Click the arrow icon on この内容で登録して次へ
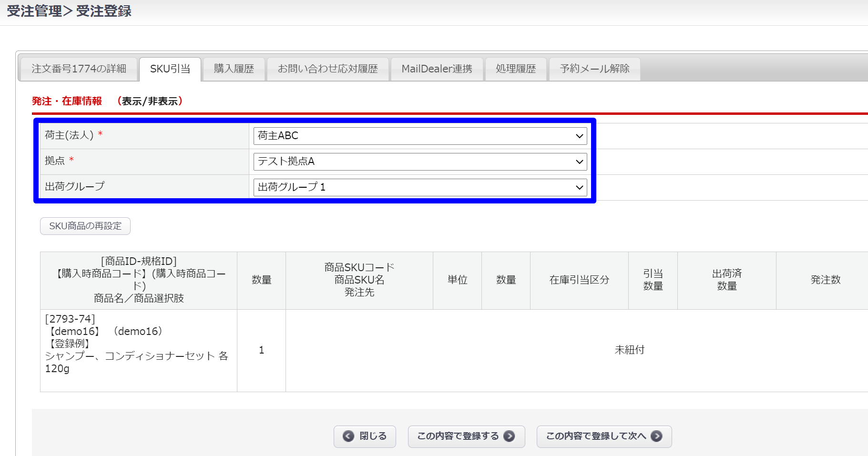 point(656,436)
